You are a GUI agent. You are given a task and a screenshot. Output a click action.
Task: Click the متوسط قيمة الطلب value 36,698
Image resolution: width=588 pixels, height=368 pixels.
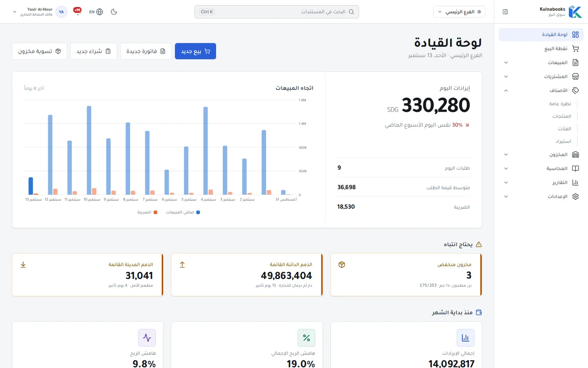pyautogui.click(x=346, y=187)
